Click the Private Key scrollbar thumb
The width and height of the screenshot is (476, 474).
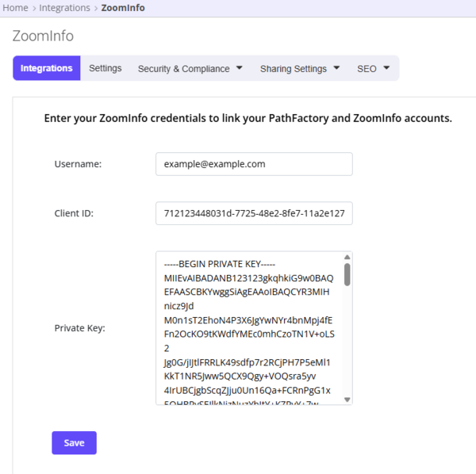[x=347, y=274]
